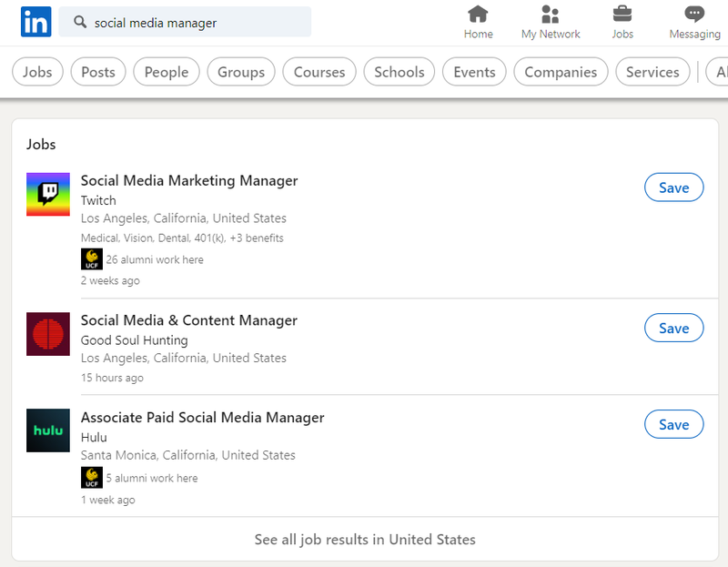728x567 pixels.
Task: Click the Hulu company name
Action: coord(94,438)
